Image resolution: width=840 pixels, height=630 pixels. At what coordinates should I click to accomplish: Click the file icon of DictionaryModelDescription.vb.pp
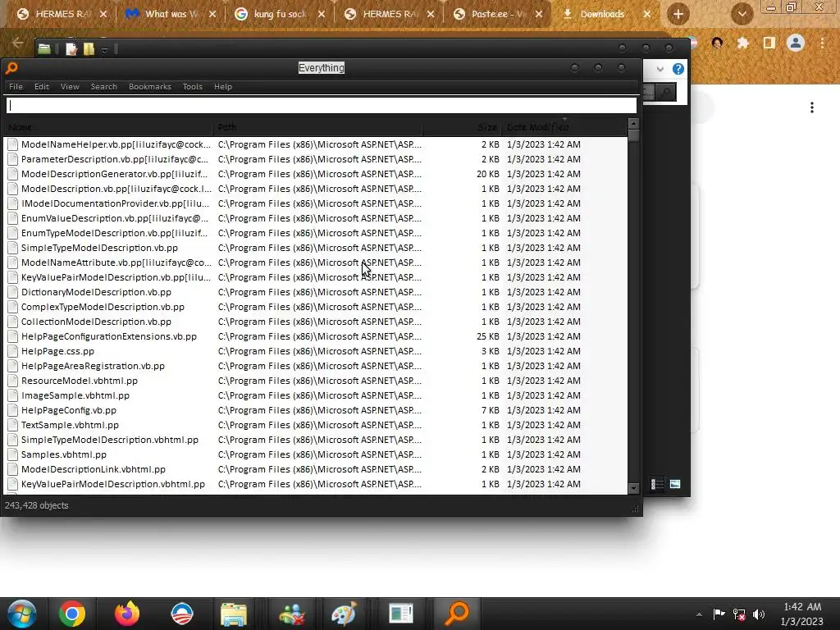[12, 292]
